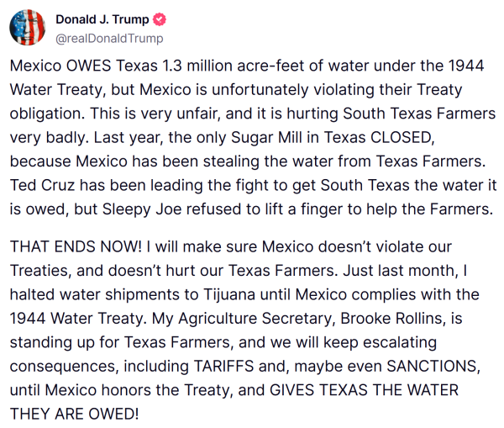Image resolution: width=504 pixels, height=428 pixels.
Task: Click the @realDonaldTrump handle
Action: point(109,38)
